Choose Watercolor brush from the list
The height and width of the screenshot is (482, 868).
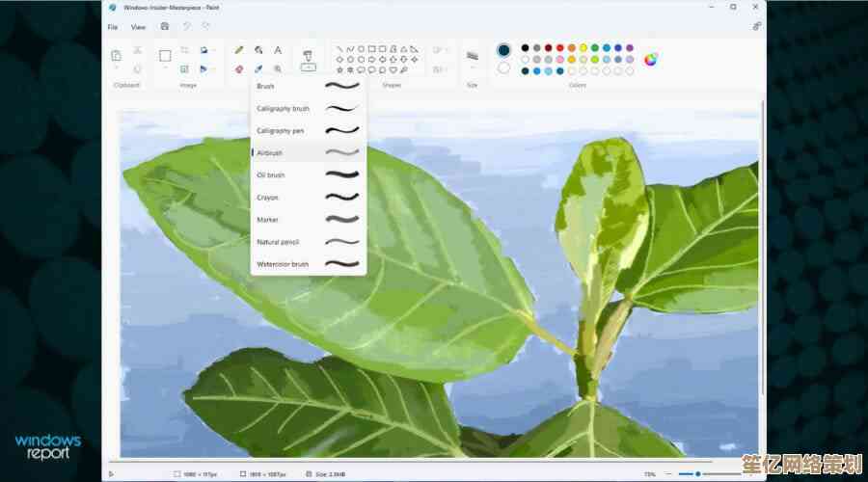[x=283, y=263]
